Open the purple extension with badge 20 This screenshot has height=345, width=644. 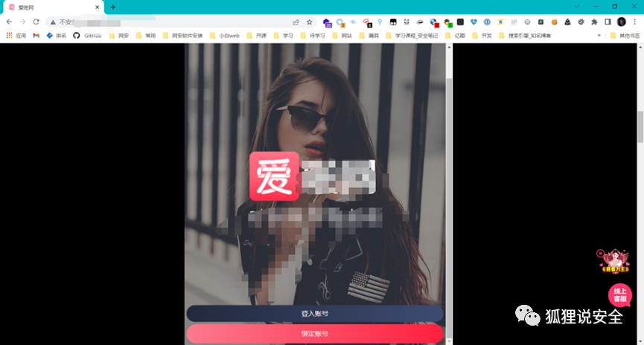point(327,22)
